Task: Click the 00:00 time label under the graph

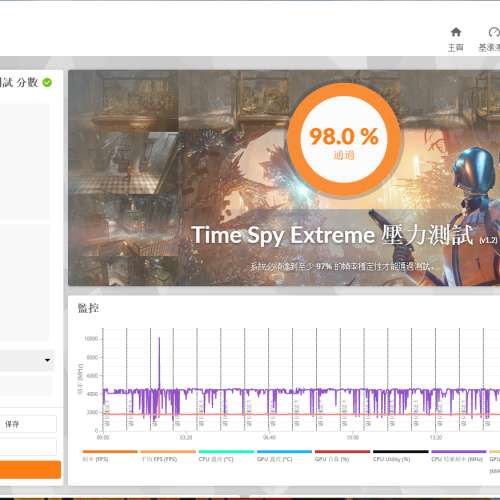Action: pos(103,437)
